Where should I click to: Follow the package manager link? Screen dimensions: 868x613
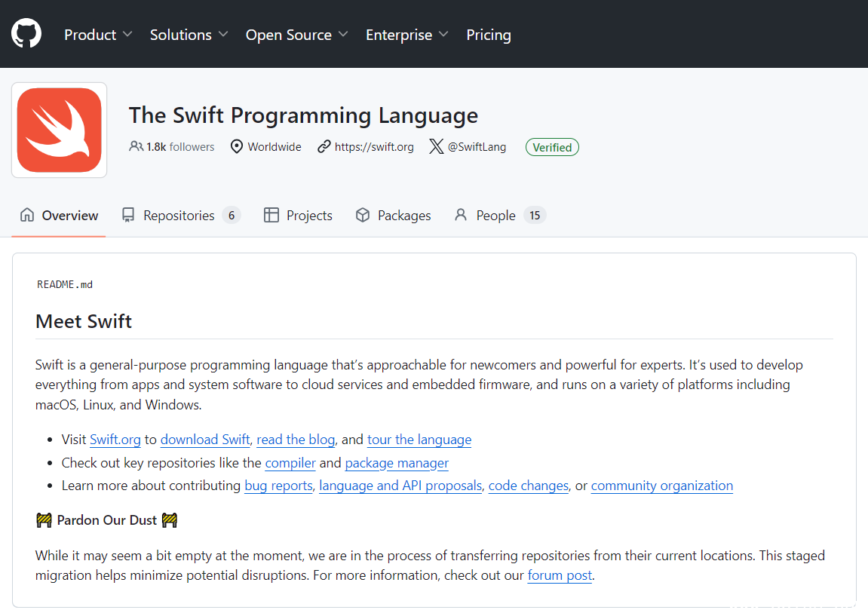pyautogui.click(x=397, y=463)
